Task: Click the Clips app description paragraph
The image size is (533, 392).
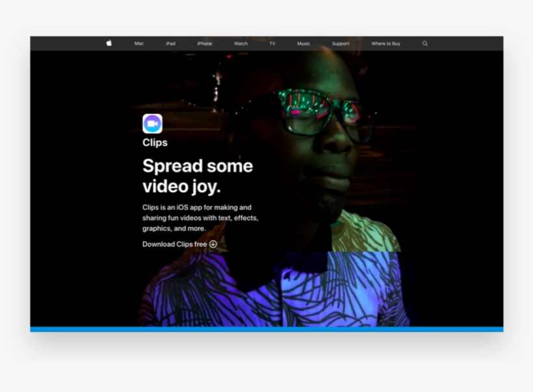Action: (x=200, y=217)
